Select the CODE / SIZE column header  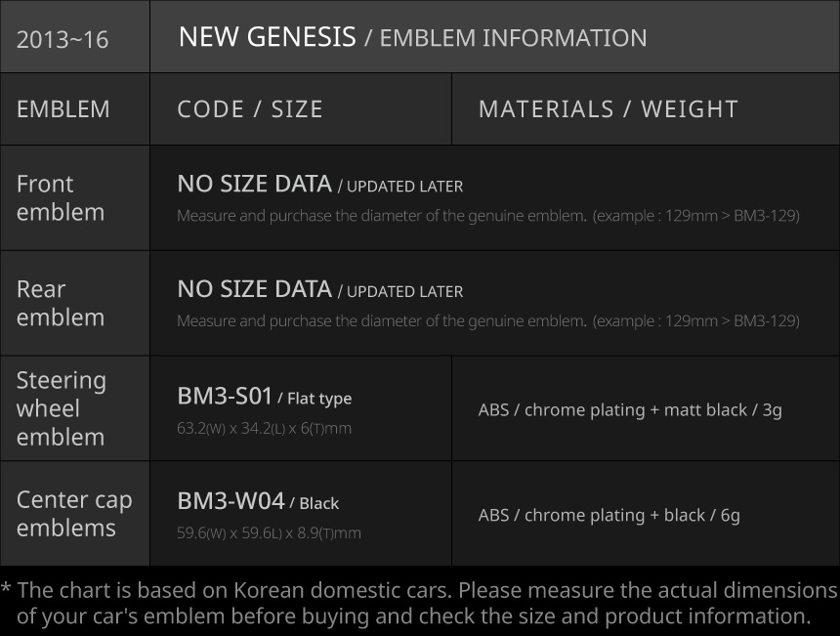pos(250,108)
